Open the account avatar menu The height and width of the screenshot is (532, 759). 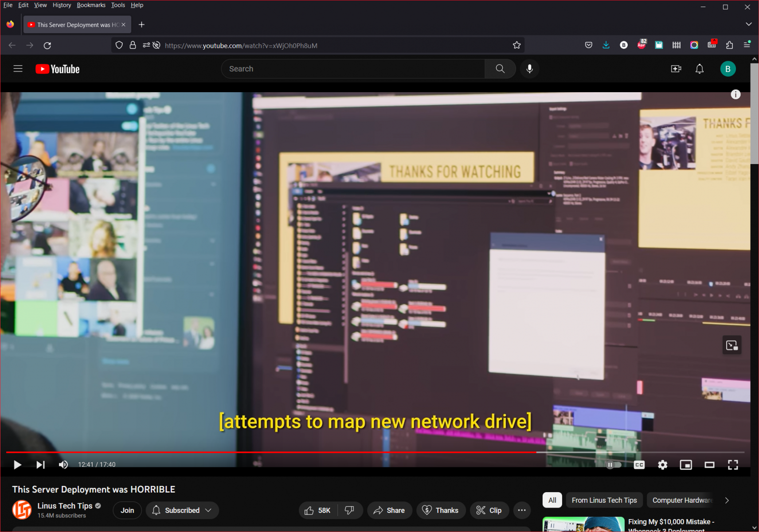pyautogui.click(x=728, y=69)
